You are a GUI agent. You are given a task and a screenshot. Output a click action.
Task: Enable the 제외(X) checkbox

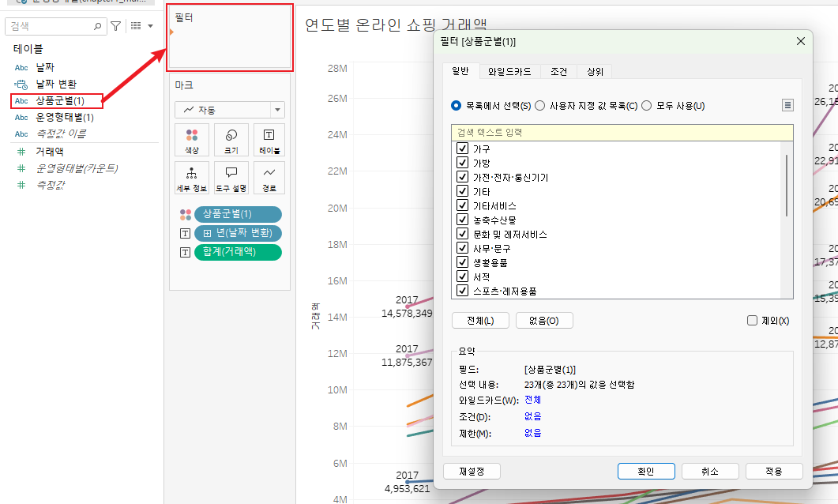752,321
